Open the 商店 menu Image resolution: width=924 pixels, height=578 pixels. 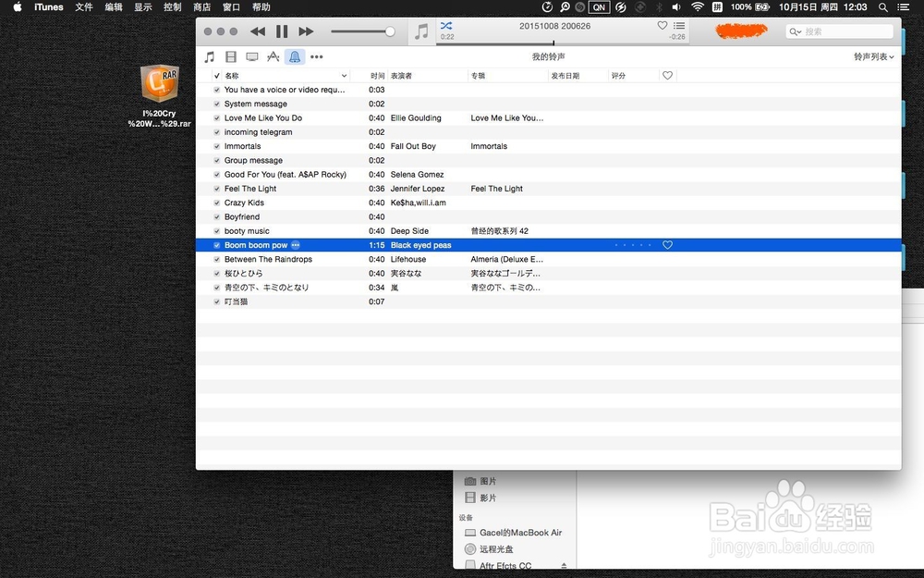pyautogui.click(x=202, y=7)
